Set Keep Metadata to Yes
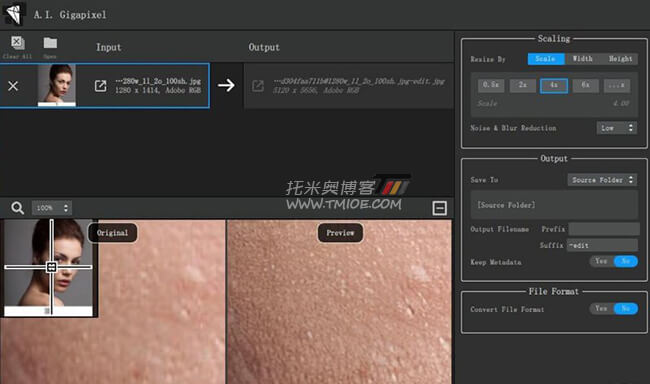 pyautogui.click(x=601, y=261)
